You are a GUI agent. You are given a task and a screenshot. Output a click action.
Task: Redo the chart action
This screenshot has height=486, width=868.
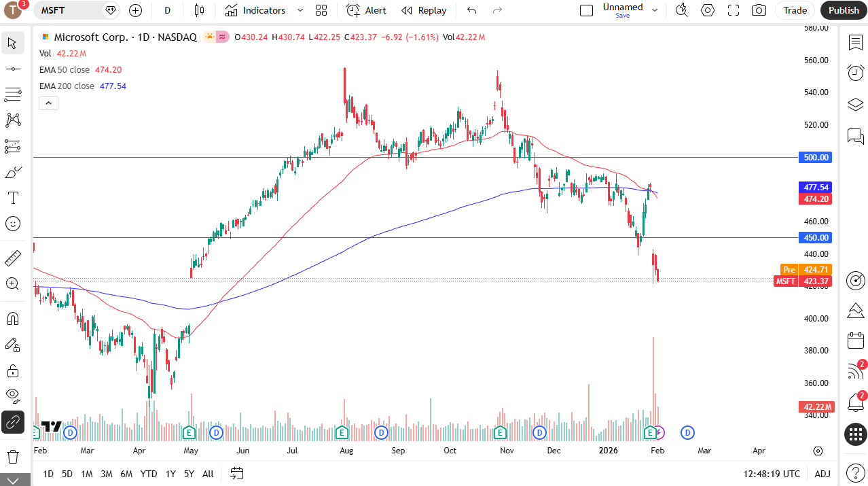tap(498, 10)
